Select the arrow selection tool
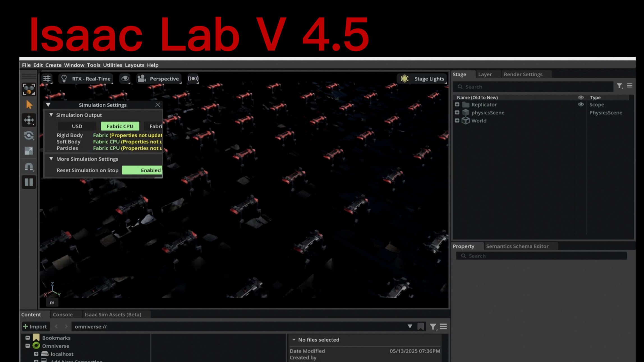644x362 pixels. coord(29,104)
